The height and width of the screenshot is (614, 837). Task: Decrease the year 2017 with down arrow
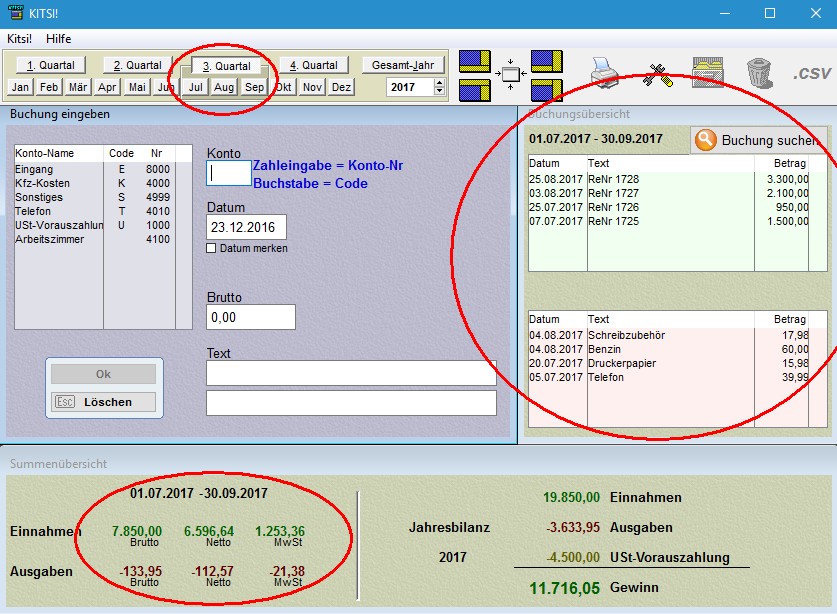[439, 92]
